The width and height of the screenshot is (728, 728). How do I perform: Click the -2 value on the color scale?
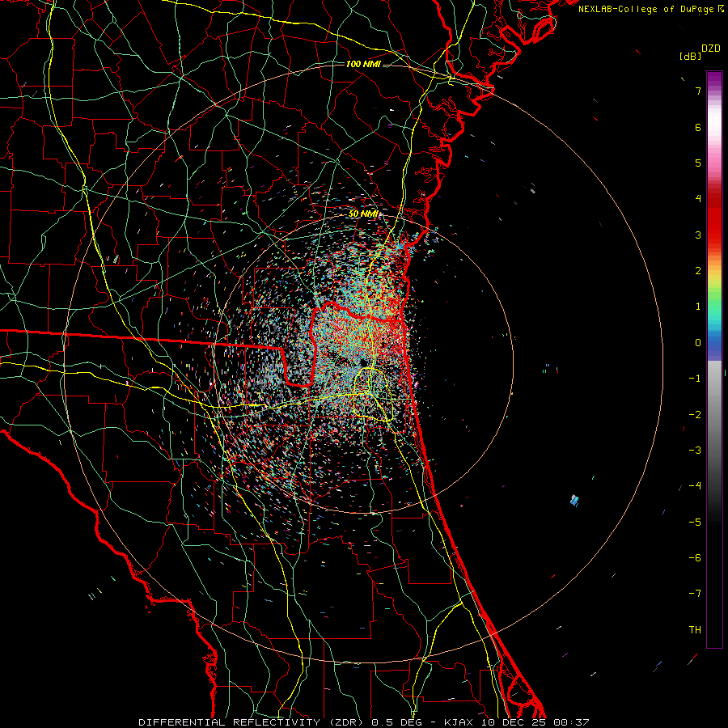pyautogui.click(x=695, y=415)
